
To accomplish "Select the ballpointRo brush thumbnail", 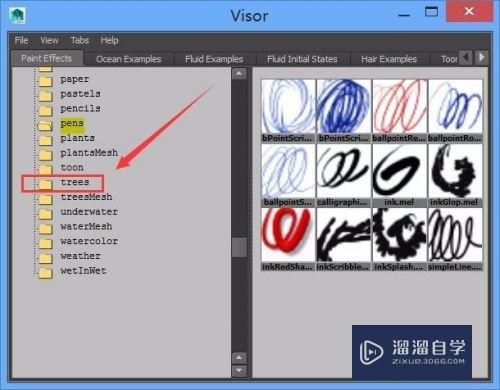I will coord(455,106).
